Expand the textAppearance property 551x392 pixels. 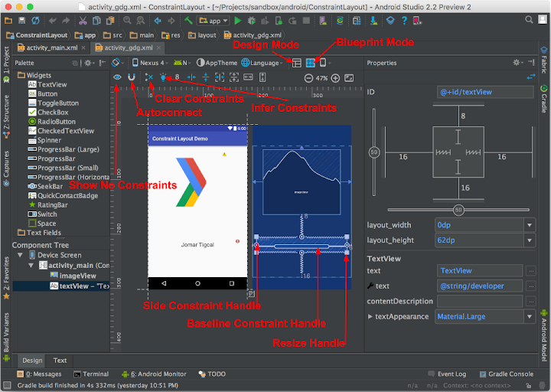click(370, 316)
